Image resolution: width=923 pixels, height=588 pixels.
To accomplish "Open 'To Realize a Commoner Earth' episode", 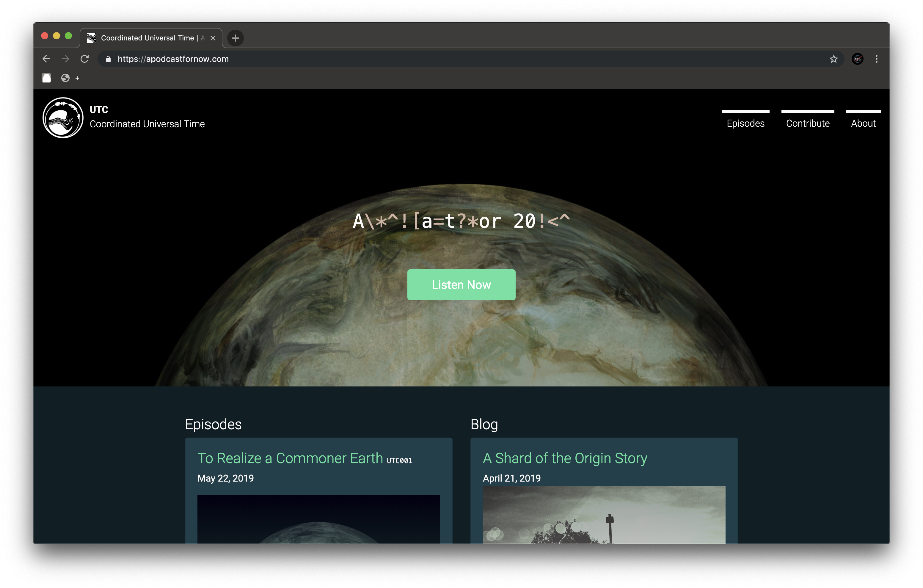I will click(290, 458).
